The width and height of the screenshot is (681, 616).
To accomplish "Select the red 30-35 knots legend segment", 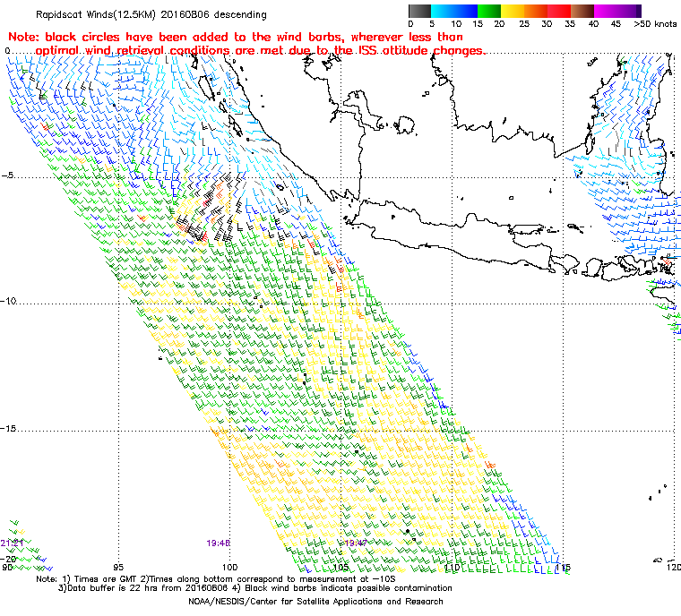I will click(x=559, y=11).
